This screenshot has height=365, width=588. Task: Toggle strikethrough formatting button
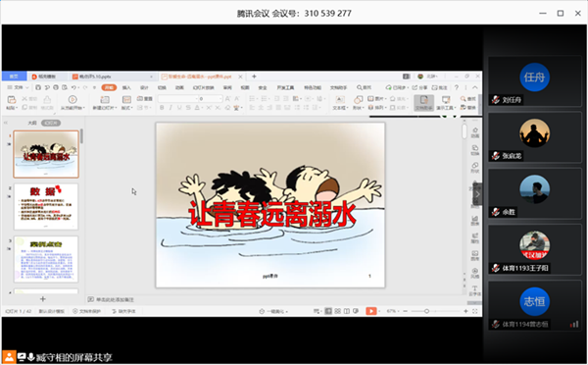click(188, 108)
